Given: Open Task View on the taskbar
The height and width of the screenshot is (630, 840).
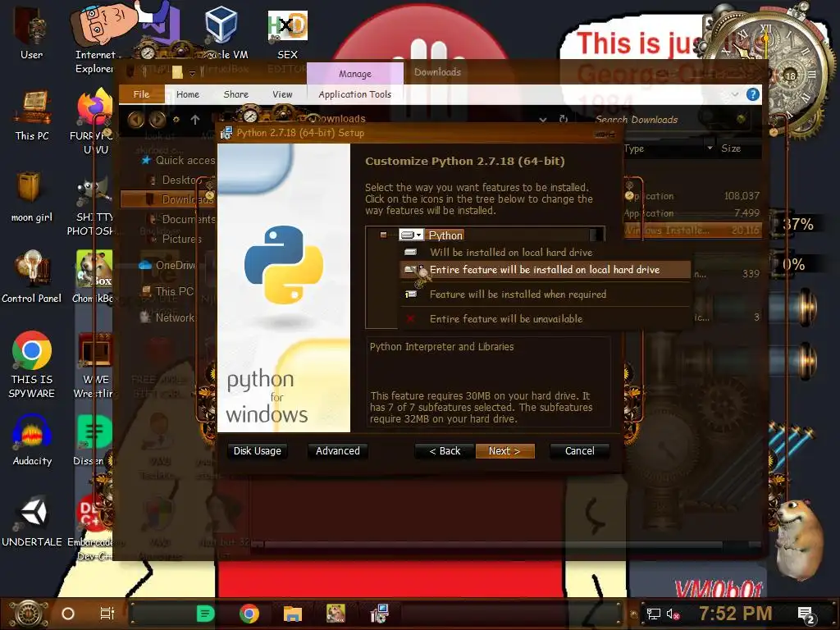Looking at the screenshot, I should 107,614.
